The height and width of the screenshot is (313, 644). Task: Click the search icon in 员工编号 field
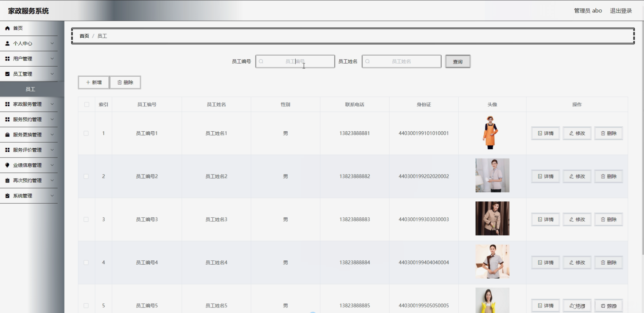pos(261,61)
